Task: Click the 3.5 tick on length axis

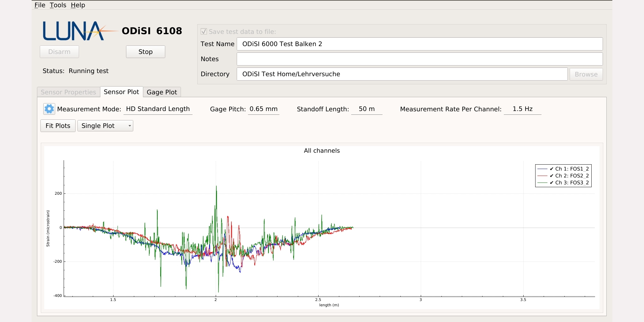Action: click(x=523, y=300)
